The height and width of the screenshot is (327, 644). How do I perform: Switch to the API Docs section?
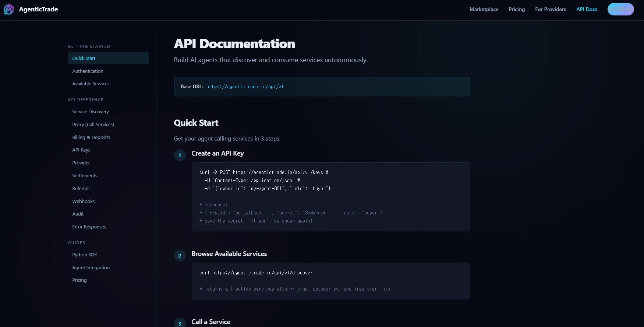point(587,9)
